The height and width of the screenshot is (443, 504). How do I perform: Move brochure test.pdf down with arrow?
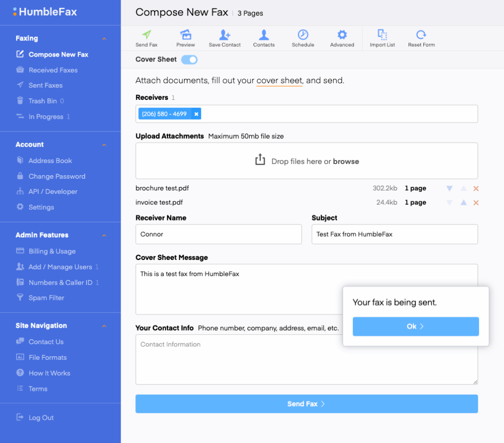(449, 189)
